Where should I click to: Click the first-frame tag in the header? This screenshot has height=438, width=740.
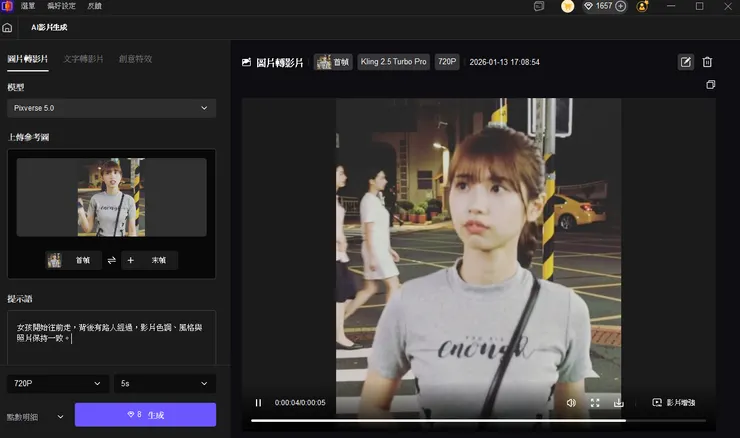coord(333,62)
